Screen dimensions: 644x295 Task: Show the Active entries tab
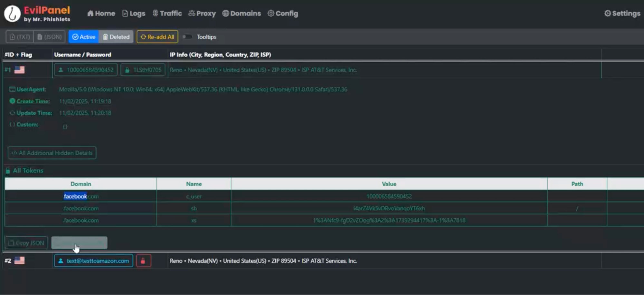click(x=84, y=37)
